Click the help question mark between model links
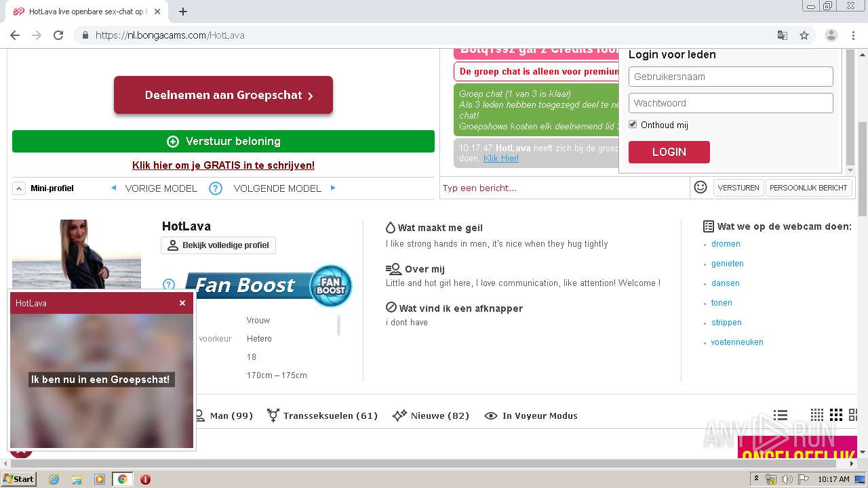Image resolution: width=868 pixels, height=488 pixels. [216, 188]
